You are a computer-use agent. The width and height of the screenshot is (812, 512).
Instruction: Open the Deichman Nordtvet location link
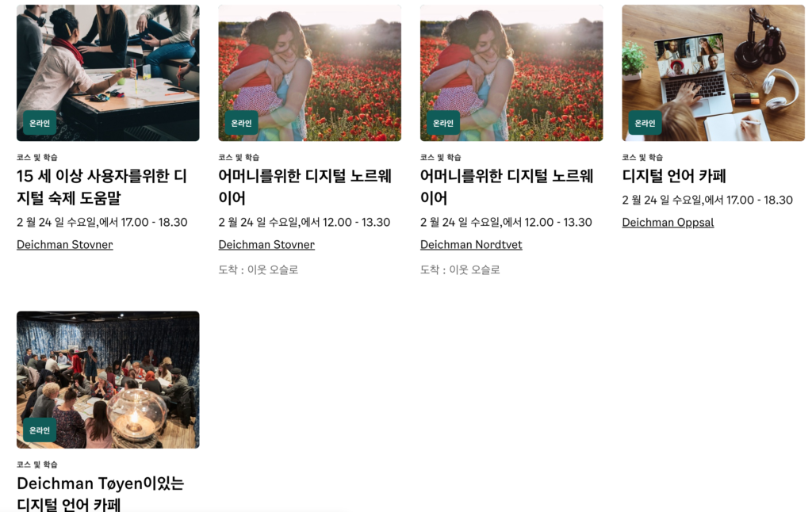[x=471, y=244]
